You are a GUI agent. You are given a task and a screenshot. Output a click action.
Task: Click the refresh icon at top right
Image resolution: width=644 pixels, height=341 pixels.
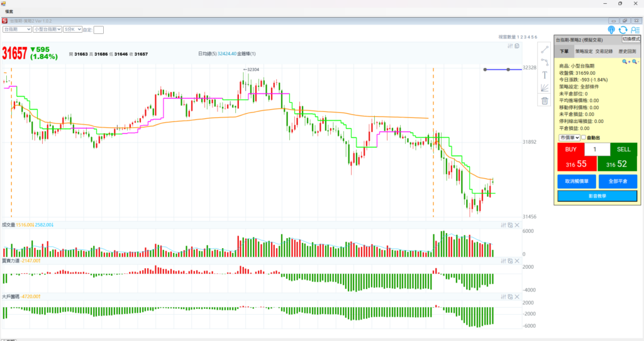click(623, 30)
